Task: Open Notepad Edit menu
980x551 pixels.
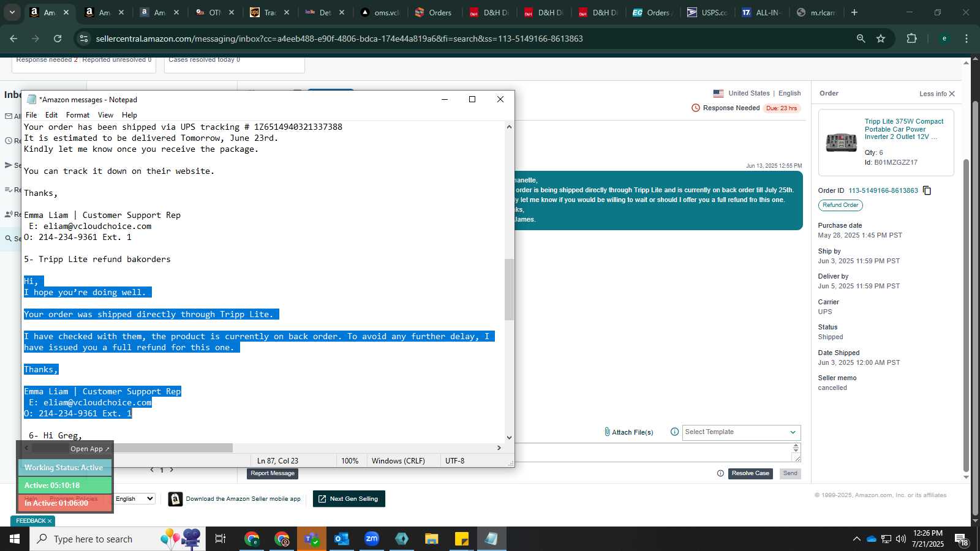Action: (x=51, y=115)
